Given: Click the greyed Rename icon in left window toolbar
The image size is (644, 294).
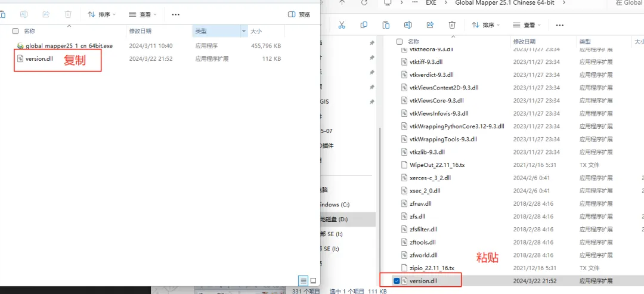Looking at the screenshot, I should tap(24, 14).
